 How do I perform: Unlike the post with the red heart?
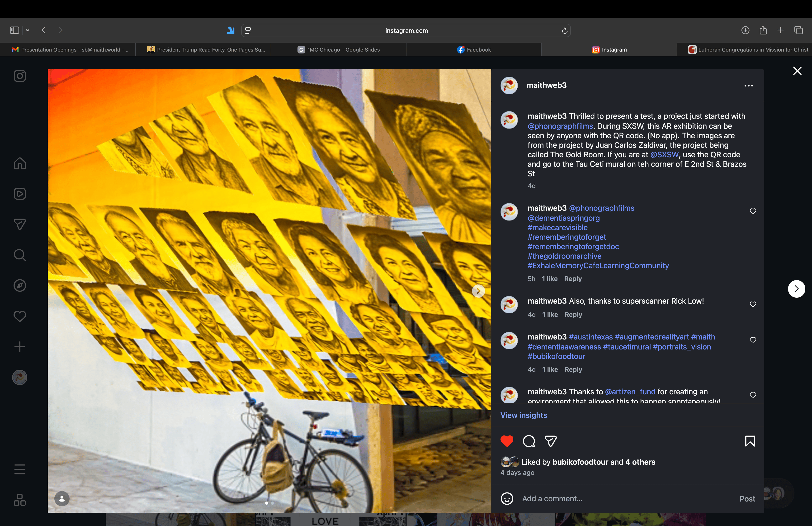pyautogui.click(x=507, y=441)
